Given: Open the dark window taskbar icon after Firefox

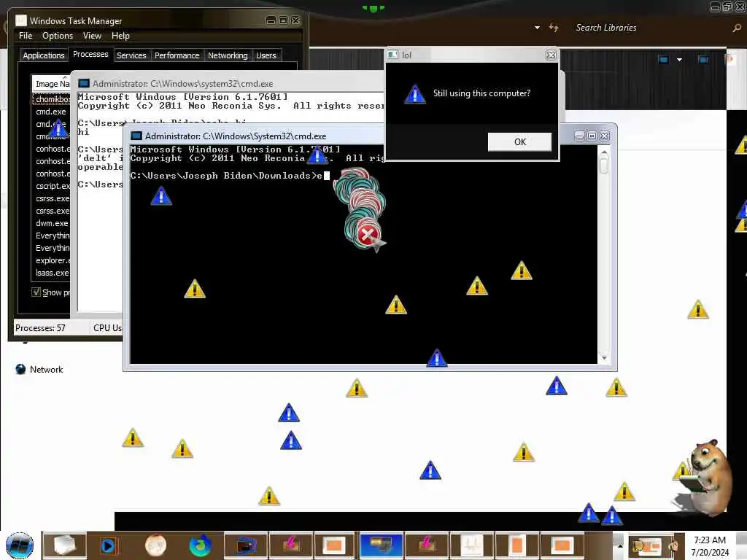Looking at the screenshot, I should [245, 545].
